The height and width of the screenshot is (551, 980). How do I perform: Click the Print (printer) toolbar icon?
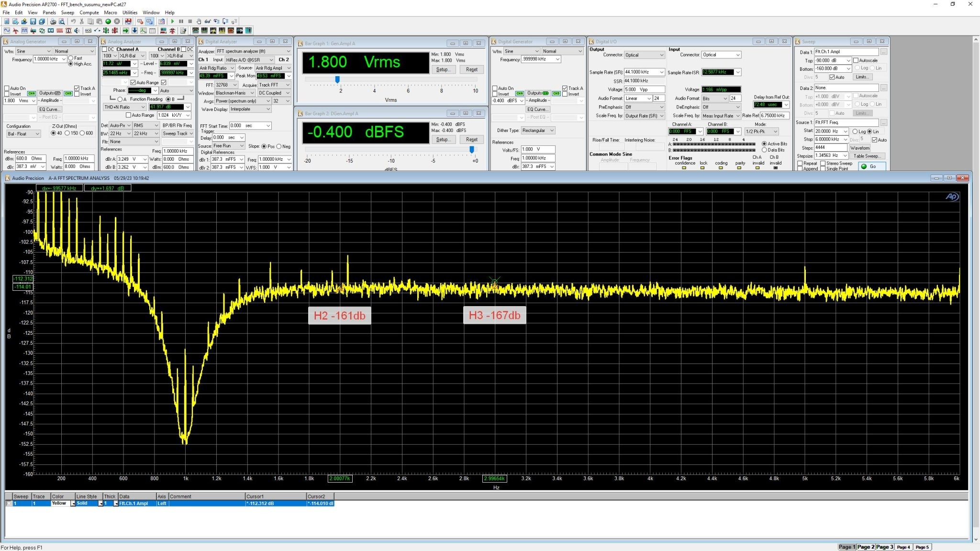[x=53, y=22]
